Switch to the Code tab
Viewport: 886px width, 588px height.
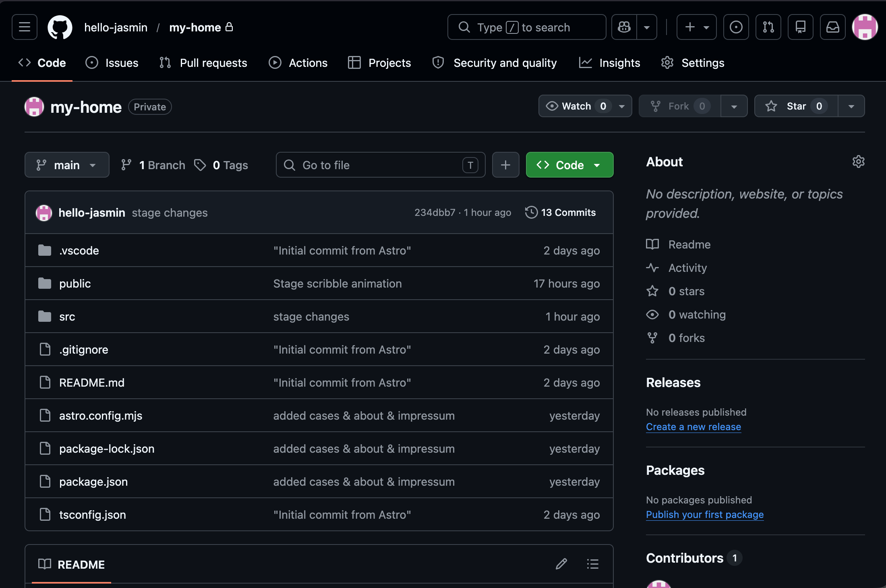(x=42, y=63)
